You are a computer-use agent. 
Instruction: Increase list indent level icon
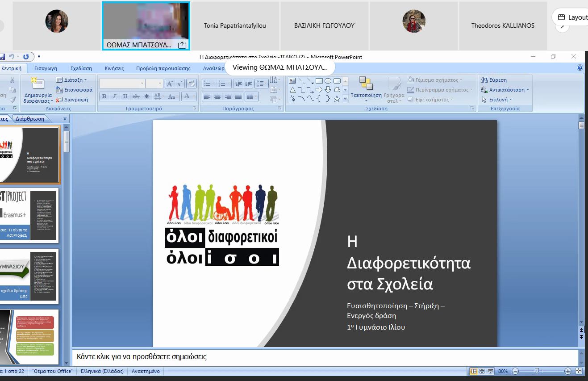[x=249, y=84]
